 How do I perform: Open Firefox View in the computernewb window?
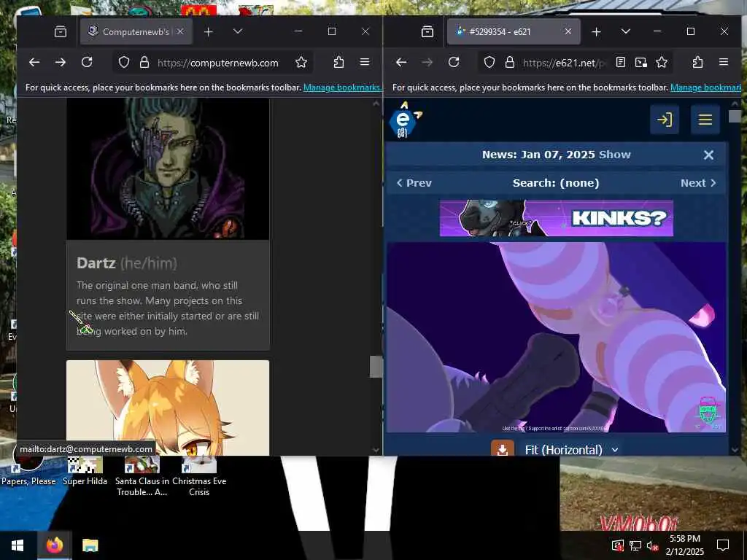pos(61,32)
